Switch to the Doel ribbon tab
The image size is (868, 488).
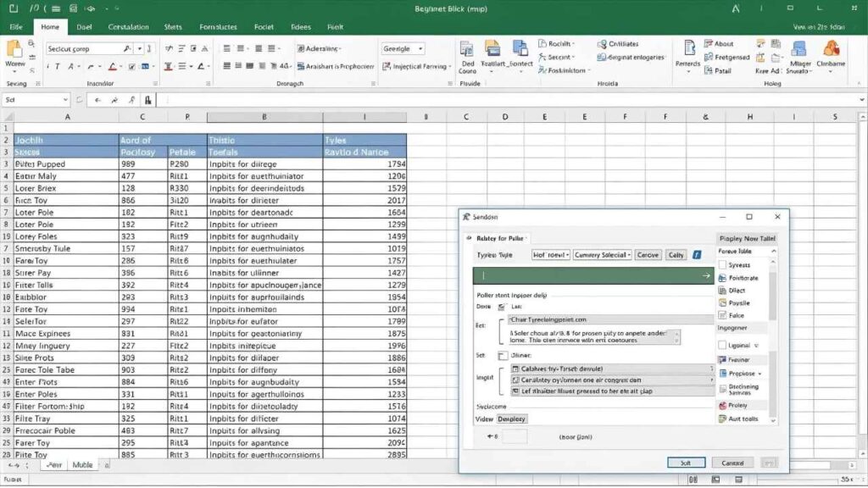(x=84, y=26)
